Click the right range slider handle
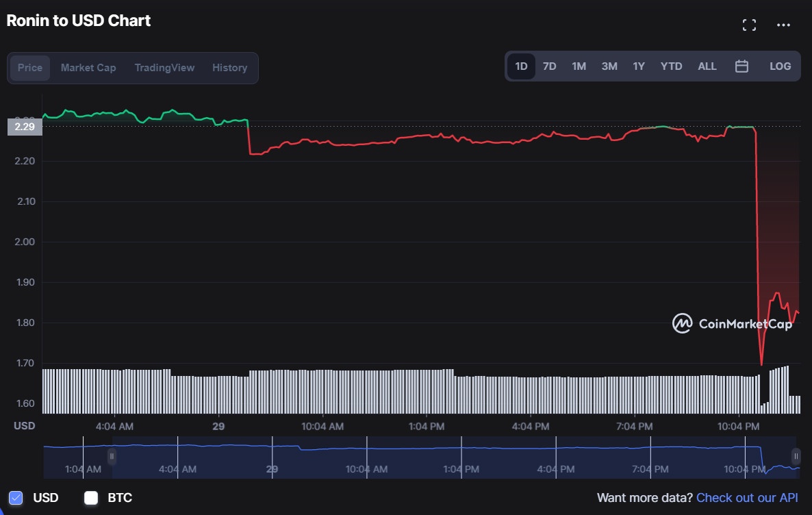The image size is (812, 515). [x=796, y=456]
